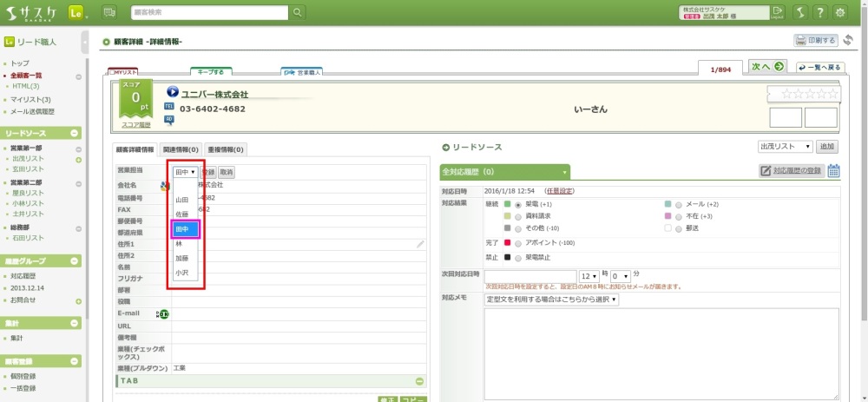Click the 次へ next button

767,67
